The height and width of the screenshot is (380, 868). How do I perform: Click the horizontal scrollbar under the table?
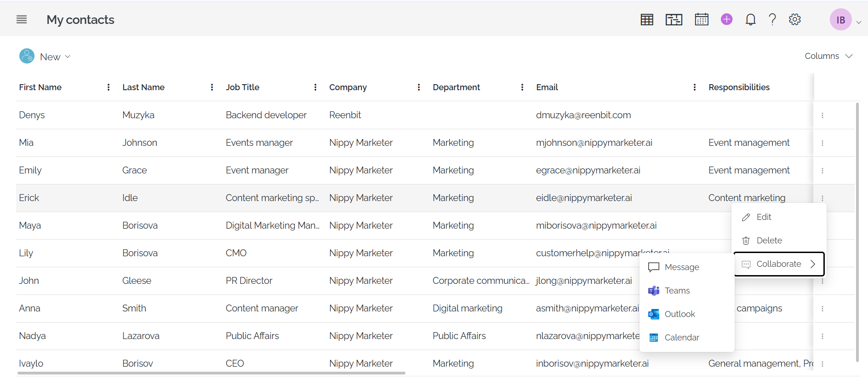tap(211, 373)
